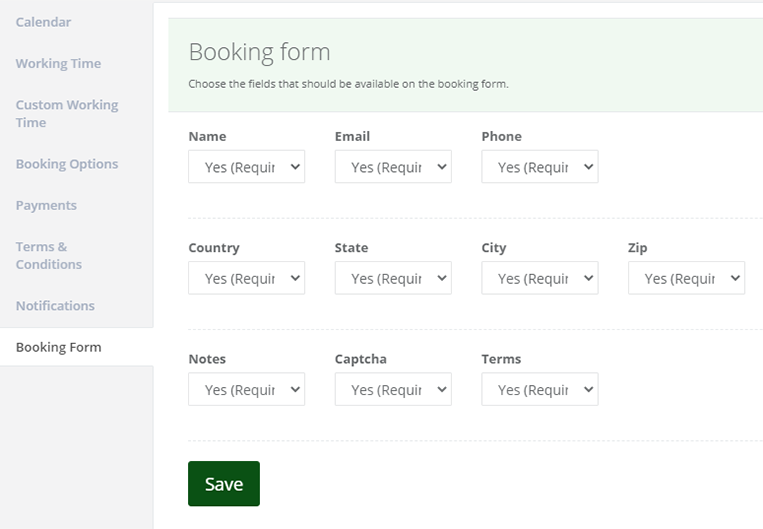This screenshot has height=529, width=763.
Task: Open the Name field dropdown
Action: coord(246,166)
